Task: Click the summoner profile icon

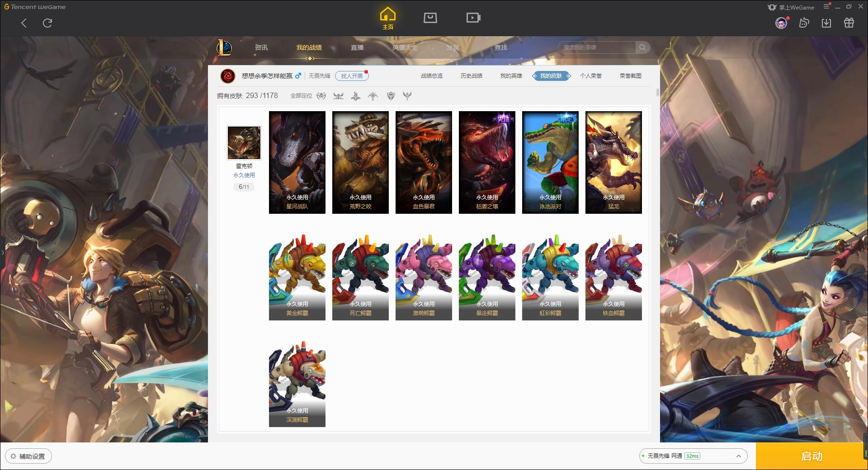Action: 228,76
